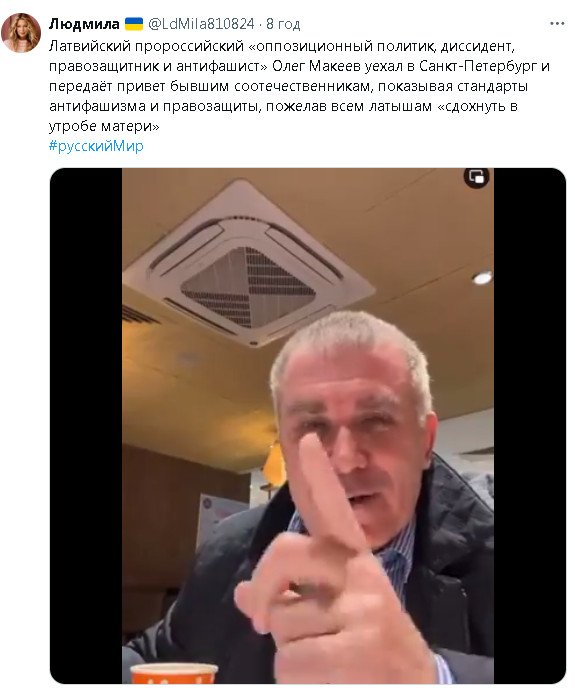
Task: Click the post text starting with Латвийский
Action: [x=300, y=86]
